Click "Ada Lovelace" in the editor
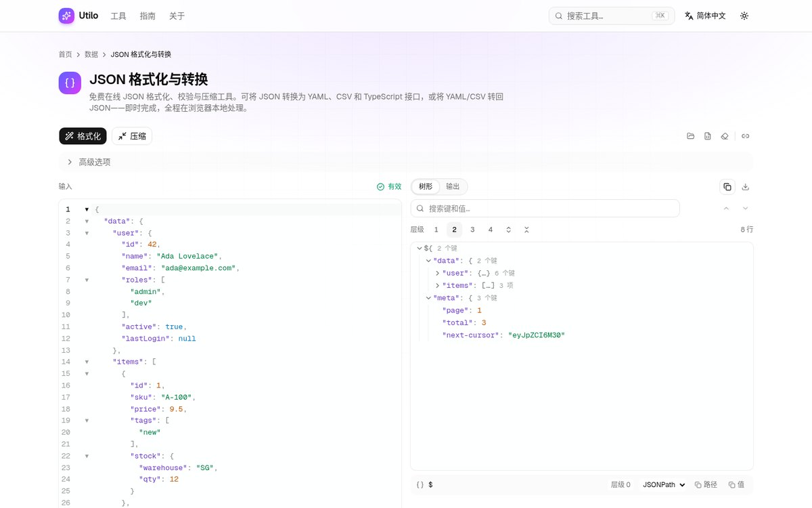Image resolution: width=812 pixels, height=508 pixels. click(187, 256)
